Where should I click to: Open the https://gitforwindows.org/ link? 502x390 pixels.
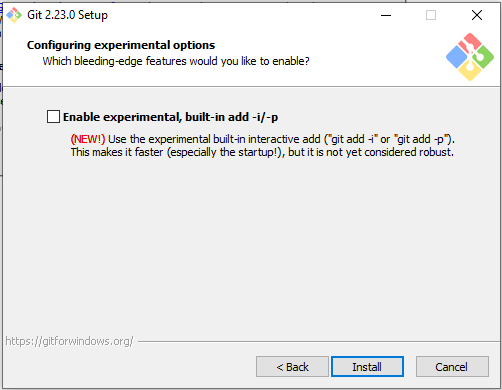[69, 341]
